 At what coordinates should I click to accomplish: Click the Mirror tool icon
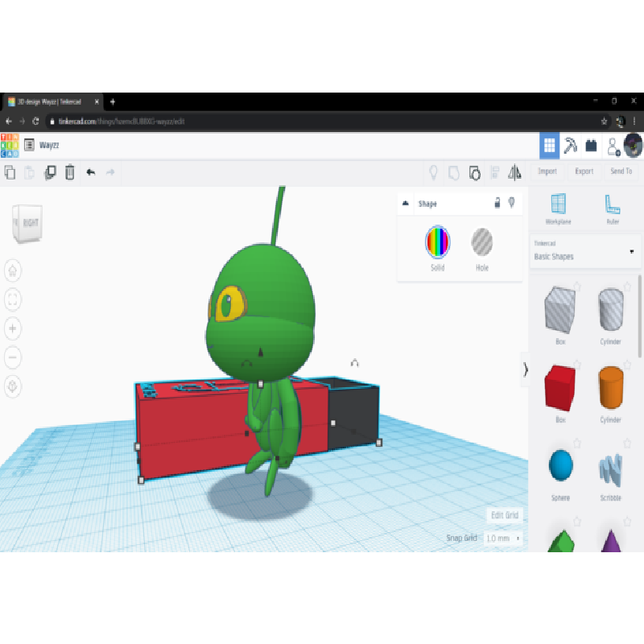click(x=514, y=171)
